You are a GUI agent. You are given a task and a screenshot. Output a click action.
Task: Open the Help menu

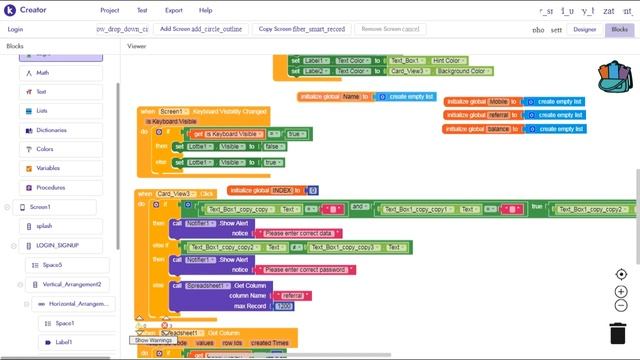click(205, 11)
